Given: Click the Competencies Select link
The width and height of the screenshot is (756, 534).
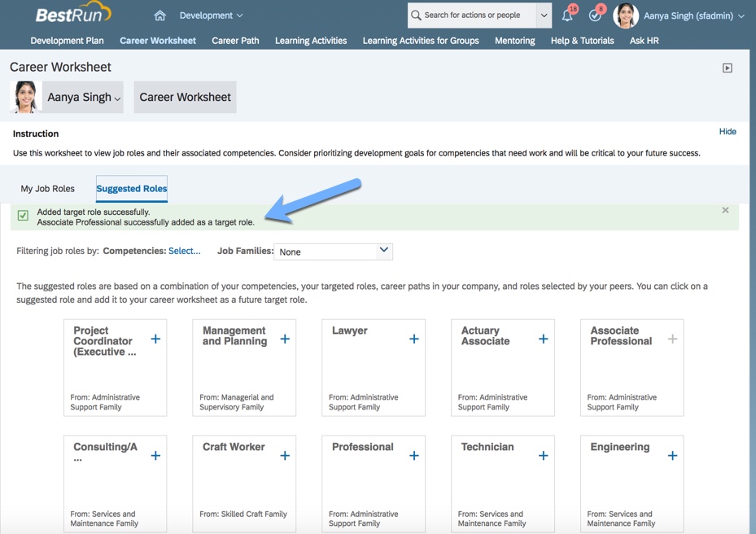Looking at the screenshot, I should [184, 252].
